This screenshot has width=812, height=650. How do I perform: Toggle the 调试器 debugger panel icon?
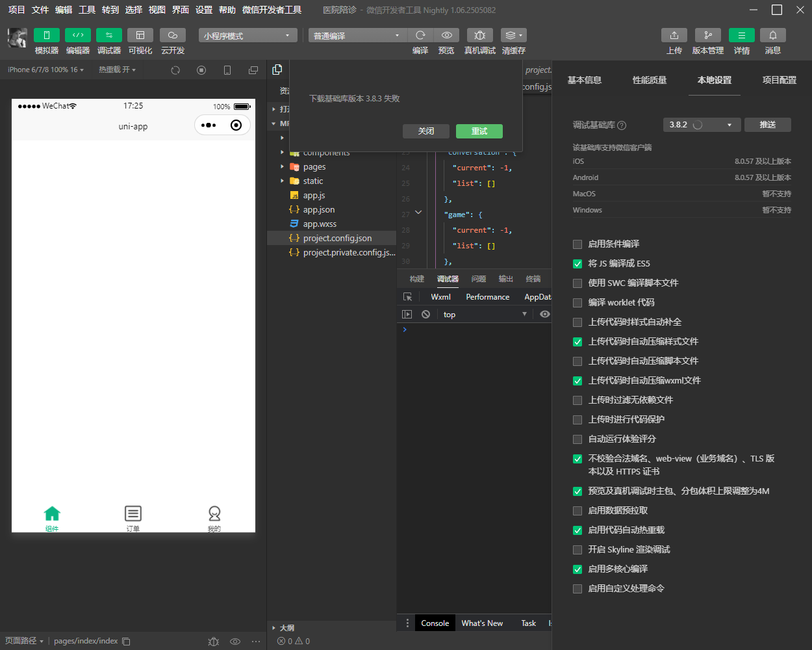point(109,35)
